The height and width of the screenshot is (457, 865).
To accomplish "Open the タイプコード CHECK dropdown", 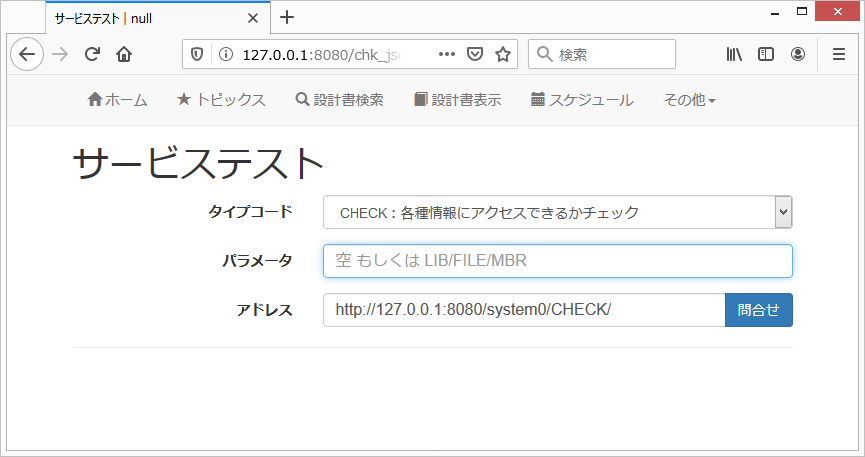I will 558,212.
